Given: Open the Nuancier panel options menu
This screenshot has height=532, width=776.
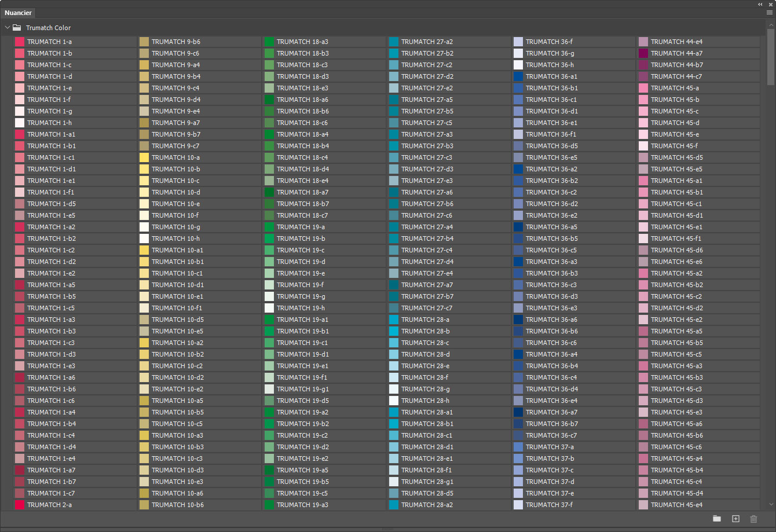Looking at the screenshot, I should [x=769, y=12].
